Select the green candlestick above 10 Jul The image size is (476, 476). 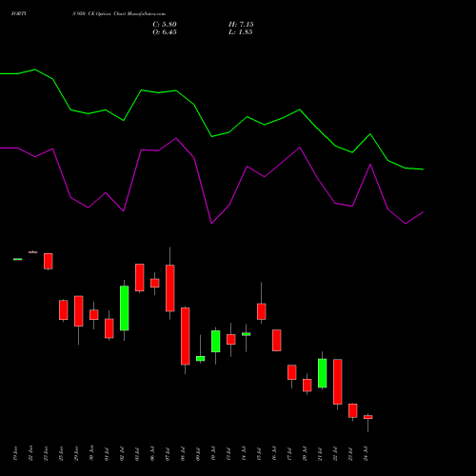pos(216,341)
